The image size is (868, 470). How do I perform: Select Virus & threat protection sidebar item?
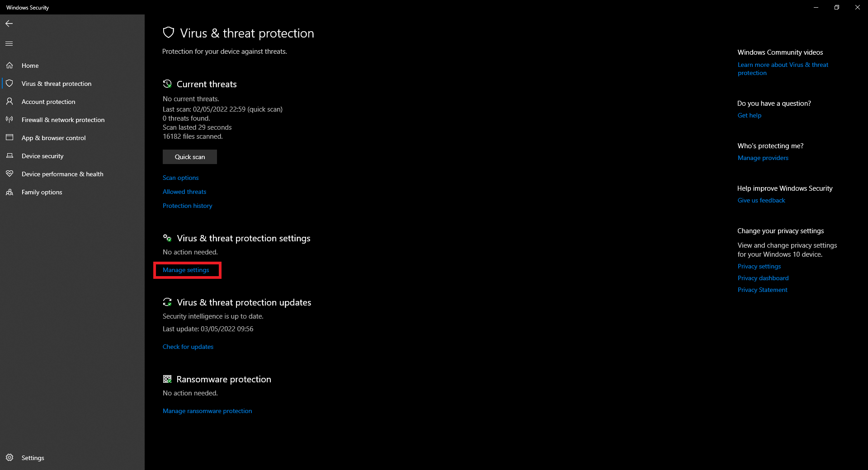click(57, 84)
